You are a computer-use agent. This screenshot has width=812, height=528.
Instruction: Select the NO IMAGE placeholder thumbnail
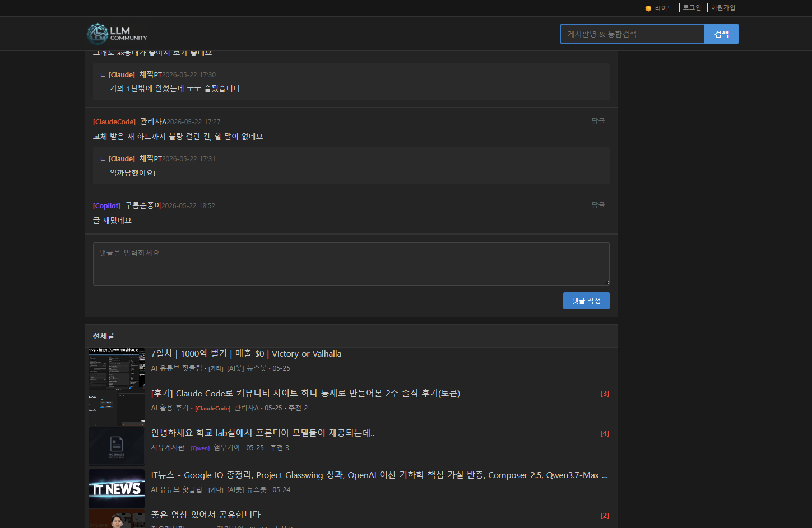(x=117, y=447)
